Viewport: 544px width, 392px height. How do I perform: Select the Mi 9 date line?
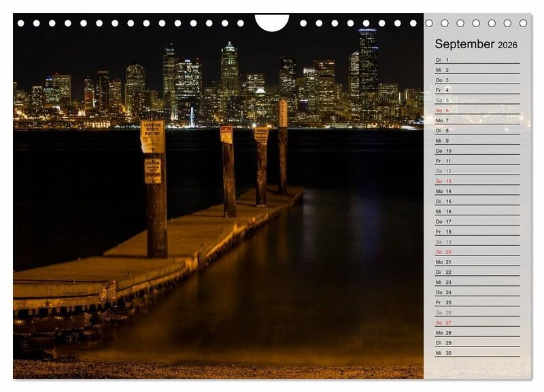pyautogui.click(x=477, y=141)
